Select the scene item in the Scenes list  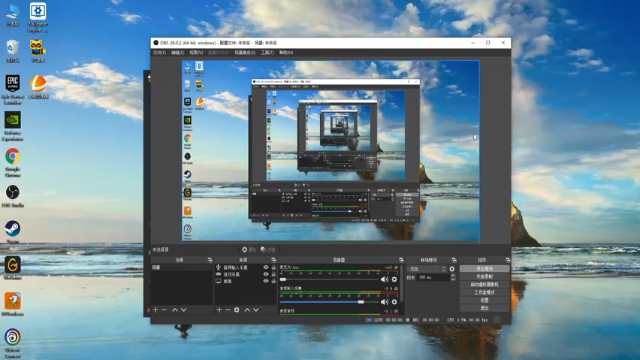182,267
